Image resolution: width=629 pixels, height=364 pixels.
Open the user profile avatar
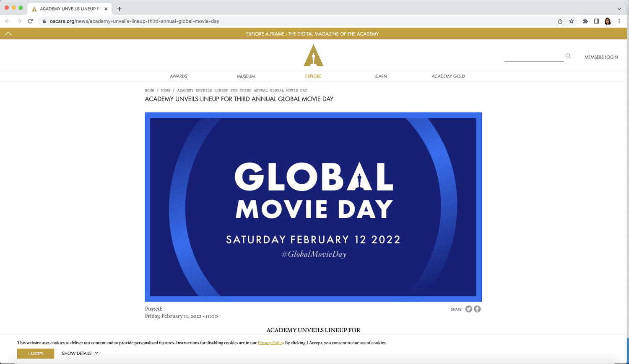[608, 21]
